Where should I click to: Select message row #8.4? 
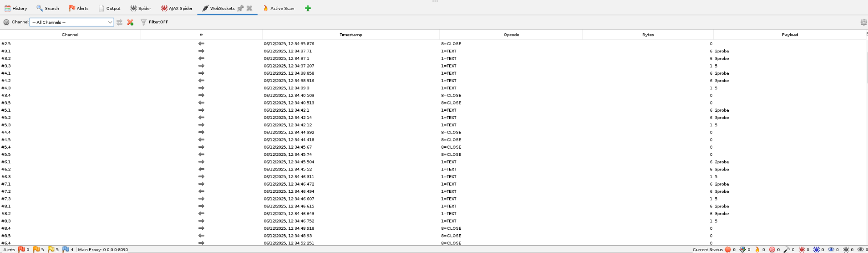(x=433, y=228)
